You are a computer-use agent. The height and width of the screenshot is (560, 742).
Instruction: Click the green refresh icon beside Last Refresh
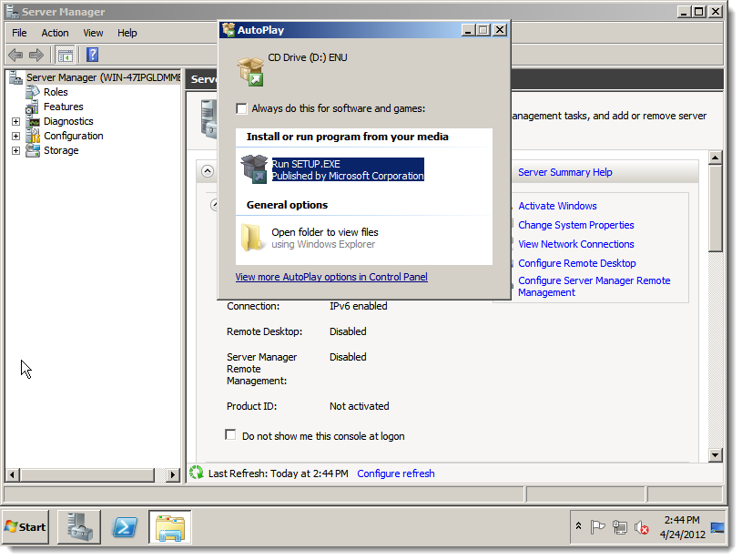[x=197, y=473]
